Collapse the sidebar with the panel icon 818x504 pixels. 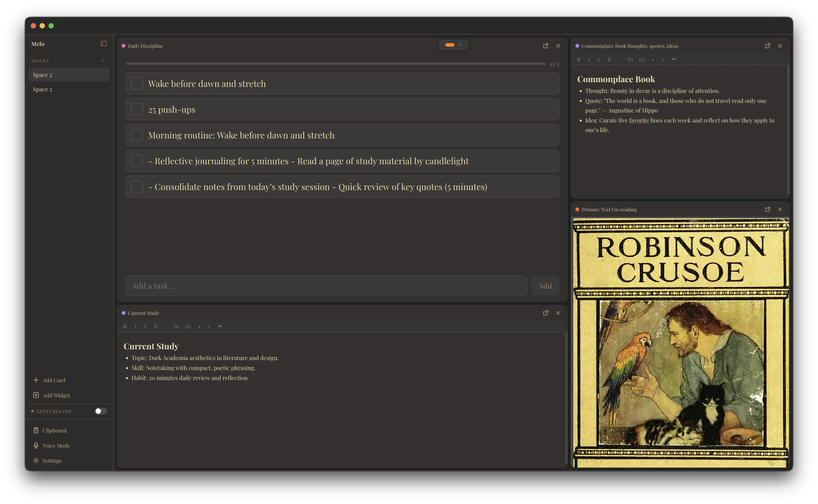coord(103,44)
